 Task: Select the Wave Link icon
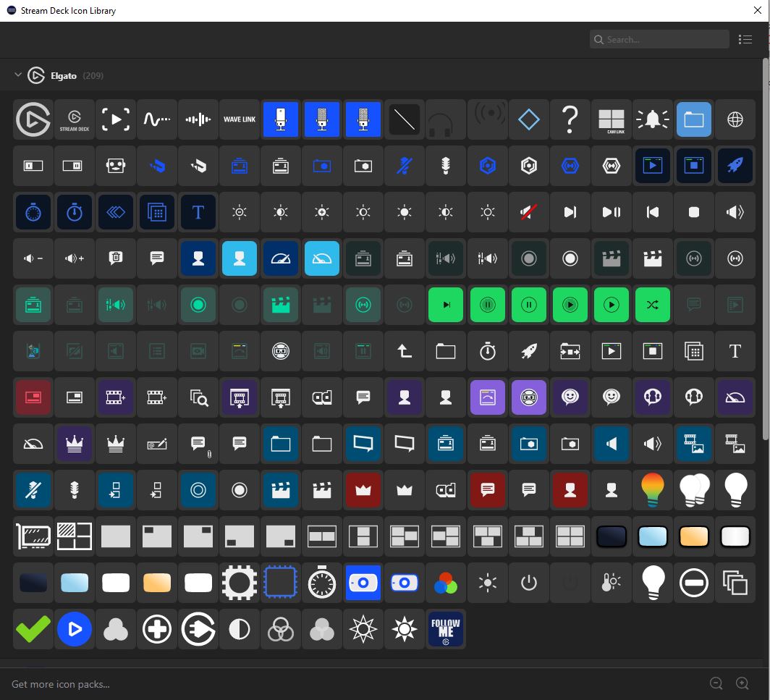pyautogui.click(x=240, y=119)
